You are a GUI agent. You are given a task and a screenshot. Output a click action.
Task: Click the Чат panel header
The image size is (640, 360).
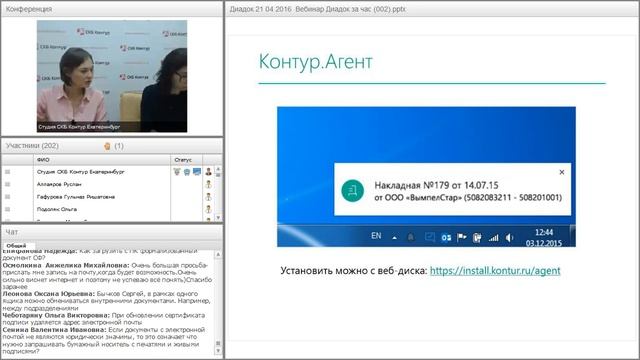pos(112,232)
